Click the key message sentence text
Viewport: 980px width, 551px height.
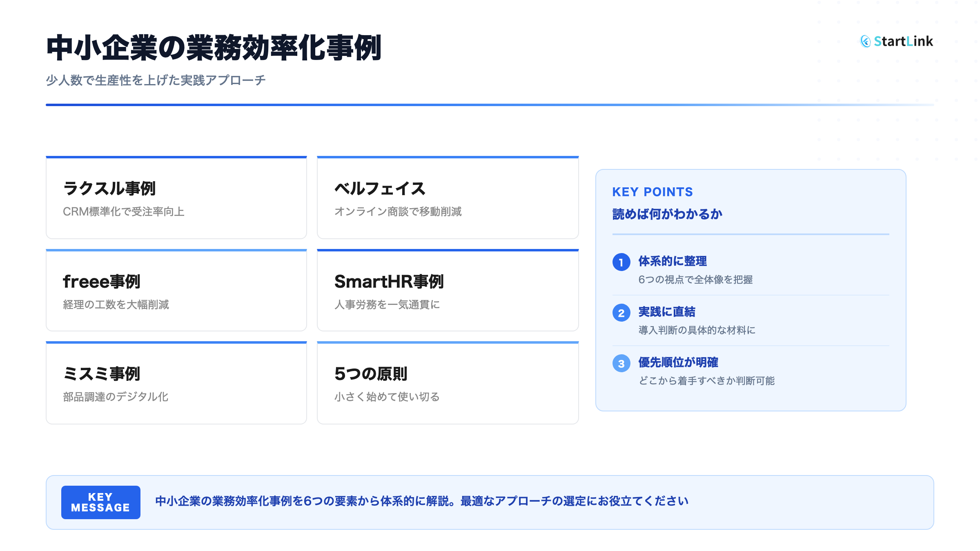[422, 501]
